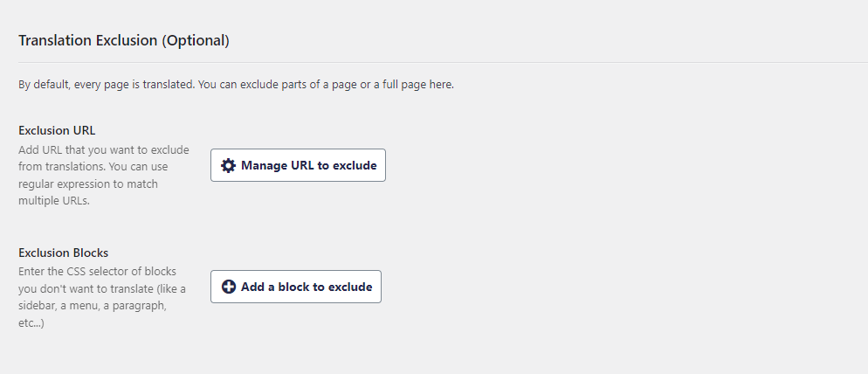Click "By default, every page is translated" sentence
This screenshot has width=868, height=374.
pyautogui.click(x=107, y=86)
